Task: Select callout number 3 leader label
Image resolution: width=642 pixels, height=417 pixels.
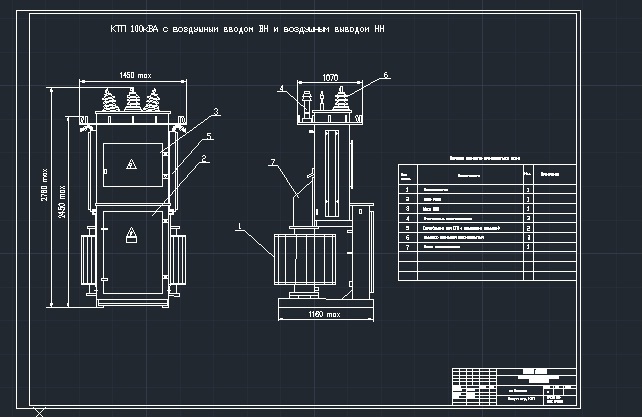Action: tap(216, 111)
